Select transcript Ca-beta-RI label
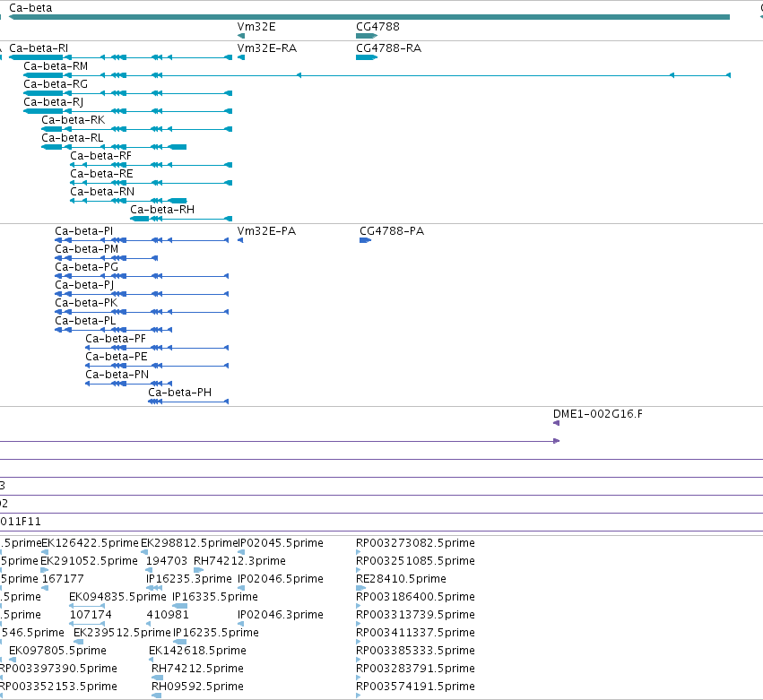Screen dimensions: 763x700 pyautogui.click(x=39, y=48)
